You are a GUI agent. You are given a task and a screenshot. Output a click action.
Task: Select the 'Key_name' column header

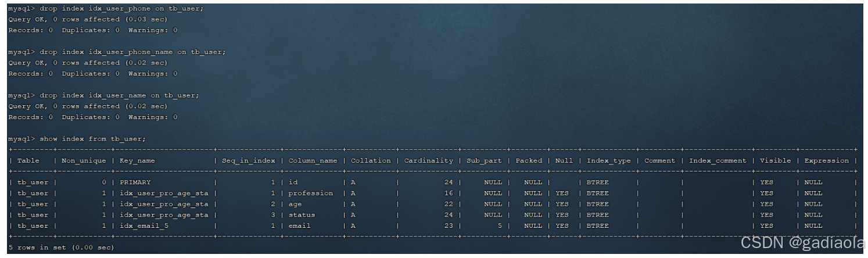137,160
